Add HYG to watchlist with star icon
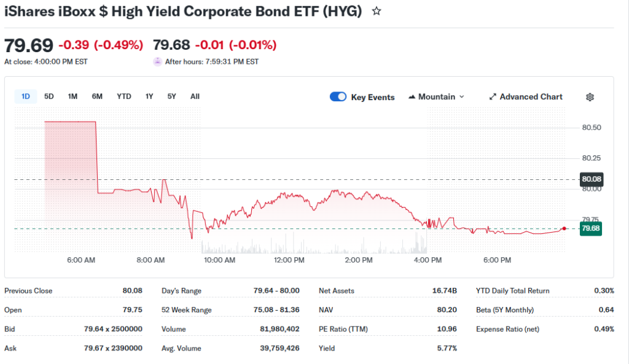Image resolution: width=629 pixels, height=364 pixels. [377, 11]
